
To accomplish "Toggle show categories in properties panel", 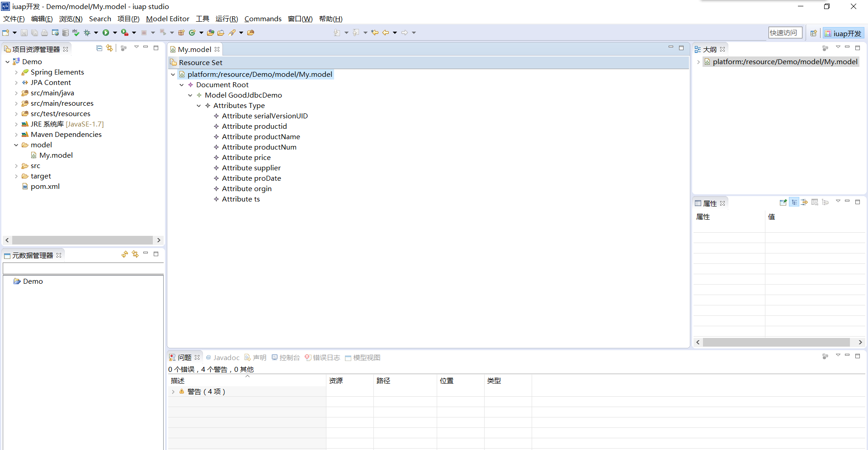I will pos(794,202).
